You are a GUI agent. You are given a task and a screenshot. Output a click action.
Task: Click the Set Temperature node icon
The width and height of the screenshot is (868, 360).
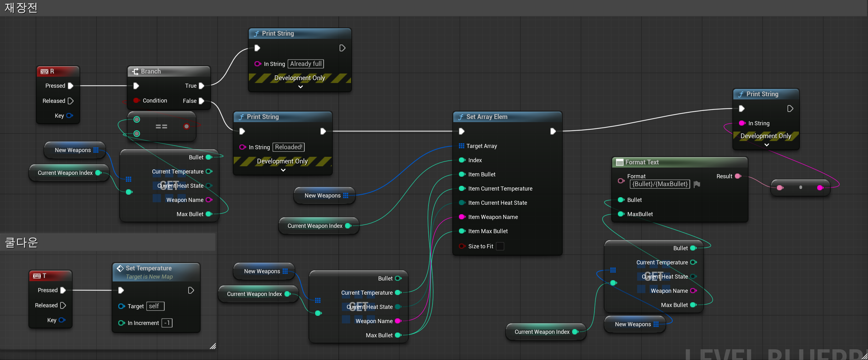coord(120,268)
